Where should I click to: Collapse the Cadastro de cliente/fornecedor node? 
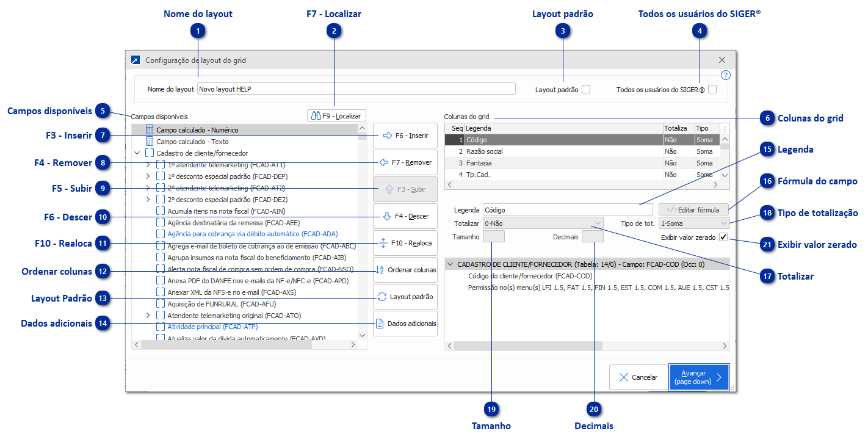pos(137,153)
